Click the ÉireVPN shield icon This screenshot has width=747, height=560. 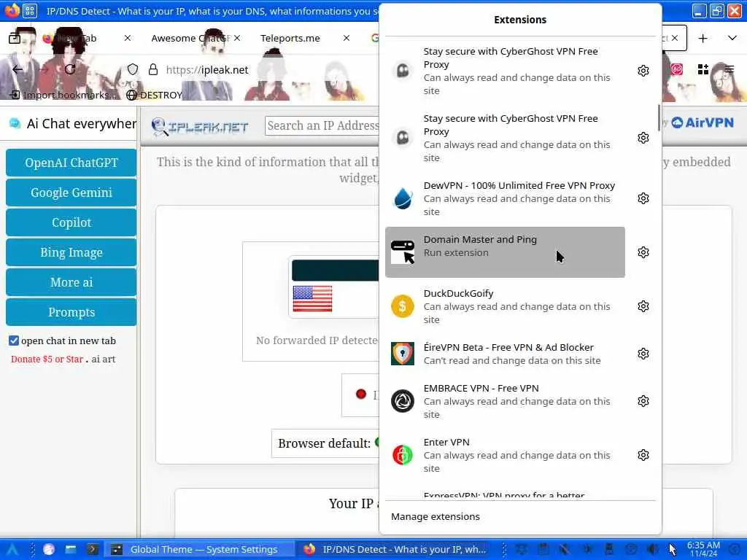click(x=403, y=354)
